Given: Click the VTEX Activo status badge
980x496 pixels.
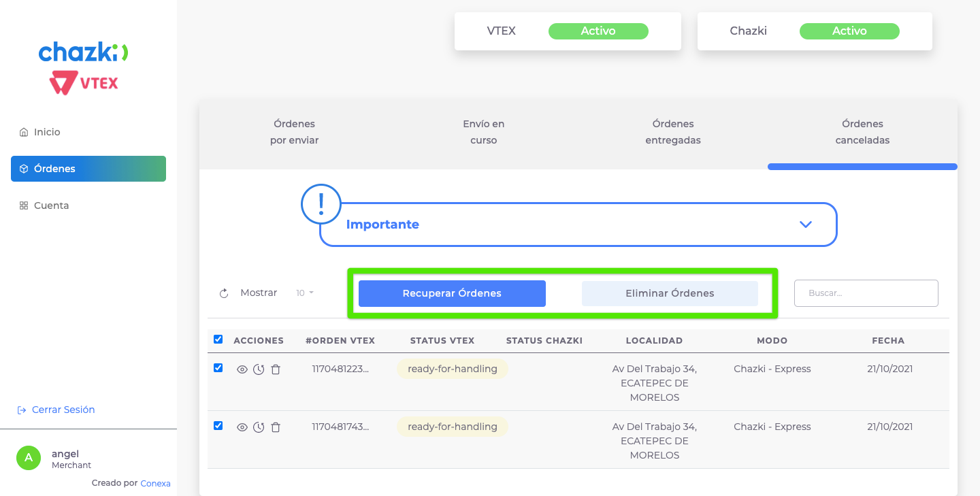Looking at the screenshot, I should click(598, 31).
